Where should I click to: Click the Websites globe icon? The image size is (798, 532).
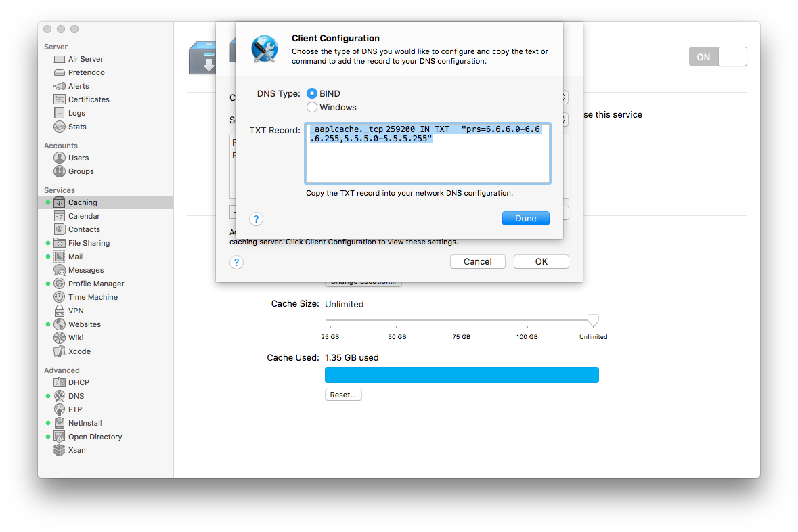coord(59,324)
